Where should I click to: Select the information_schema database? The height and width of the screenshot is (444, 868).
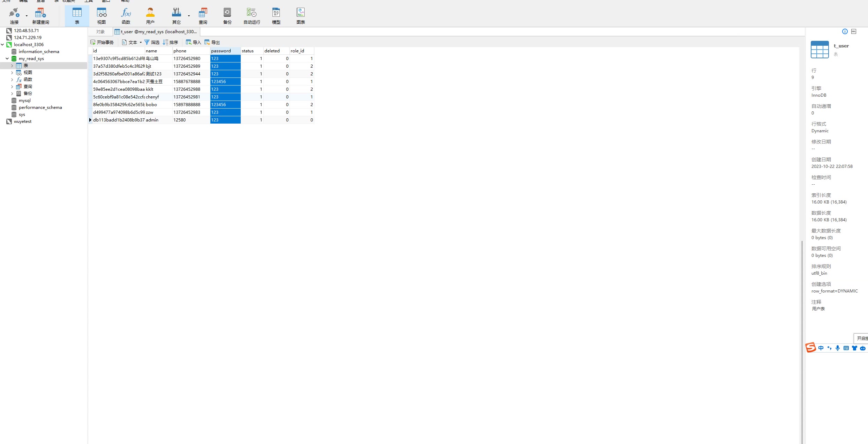(39, 52)
